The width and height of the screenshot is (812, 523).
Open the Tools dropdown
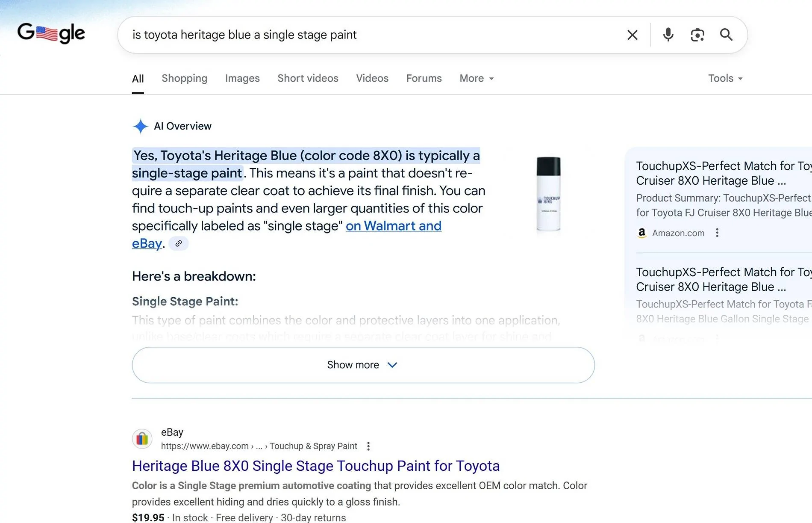(725, 78)
